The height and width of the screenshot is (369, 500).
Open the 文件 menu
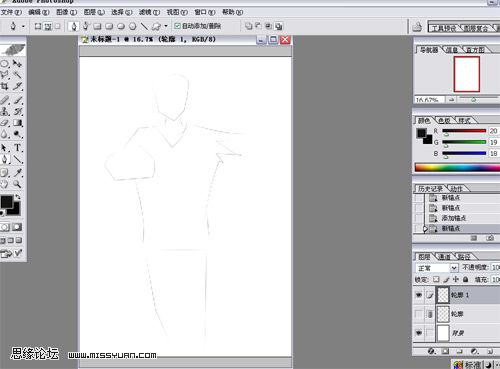pyautogui.click(x=11, y=12)
